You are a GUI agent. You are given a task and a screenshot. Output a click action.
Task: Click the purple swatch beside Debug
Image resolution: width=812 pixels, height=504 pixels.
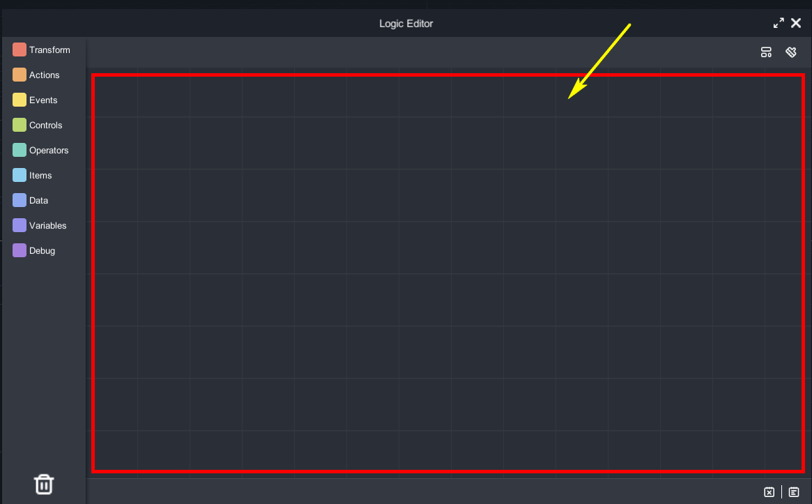tap(20, 251)
